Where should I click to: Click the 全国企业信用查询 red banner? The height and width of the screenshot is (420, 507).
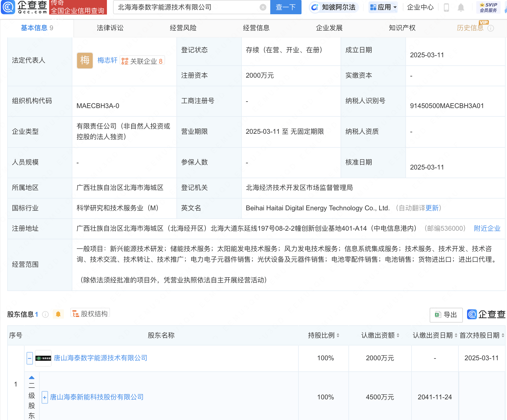[x=78, y=7]
